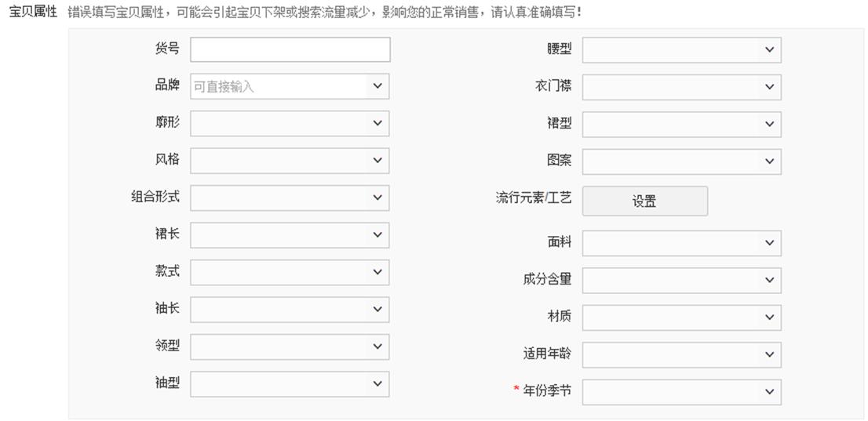Open the 风格 style dropdown
Screen dimensions: 868x421
(x=290, y=161)
